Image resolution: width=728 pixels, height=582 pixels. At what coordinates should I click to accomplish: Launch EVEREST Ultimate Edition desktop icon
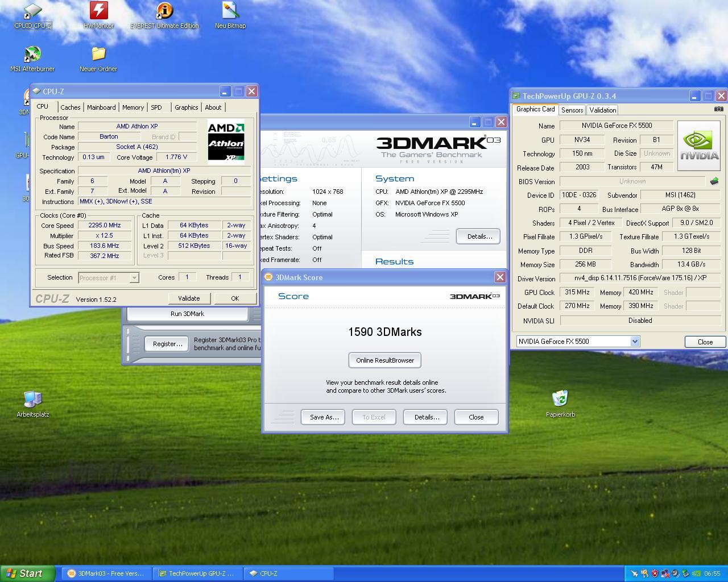pyautogui.click(x=164, y=16)
